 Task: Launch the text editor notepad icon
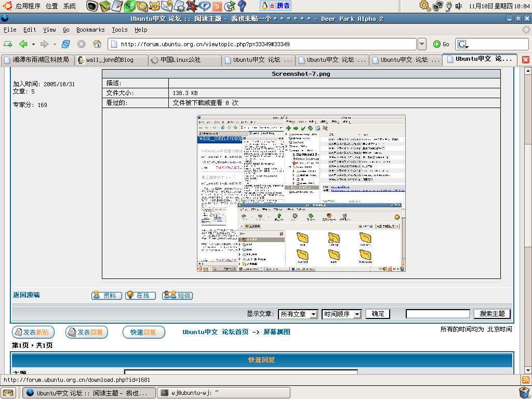[x=117, y=6]
